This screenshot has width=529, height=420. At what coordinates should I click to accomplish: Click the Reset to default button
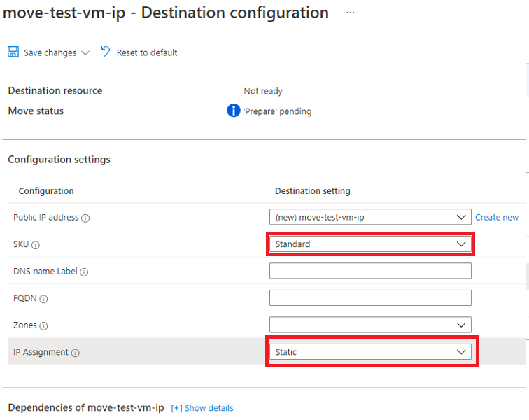(139, 52)
